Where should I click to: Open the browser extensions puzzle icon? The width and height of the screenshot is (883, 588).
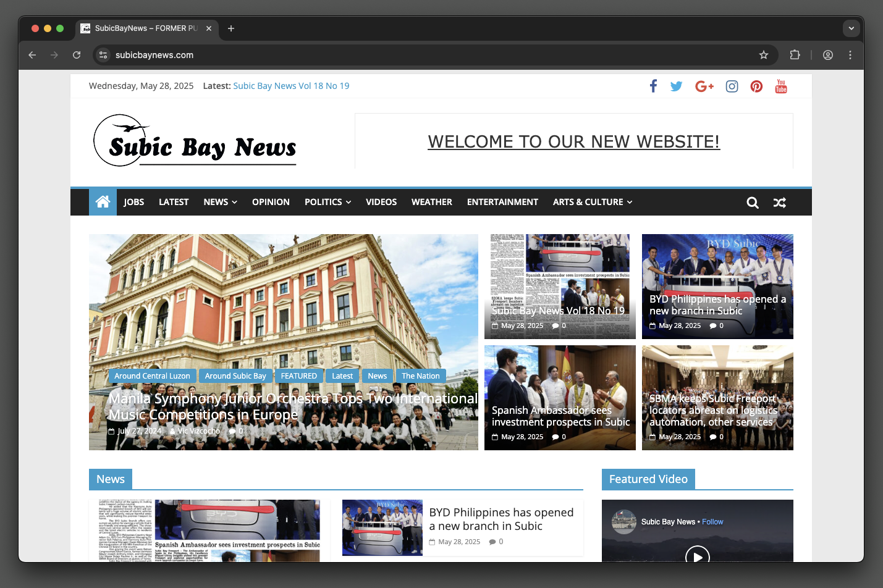coord(795,55)
